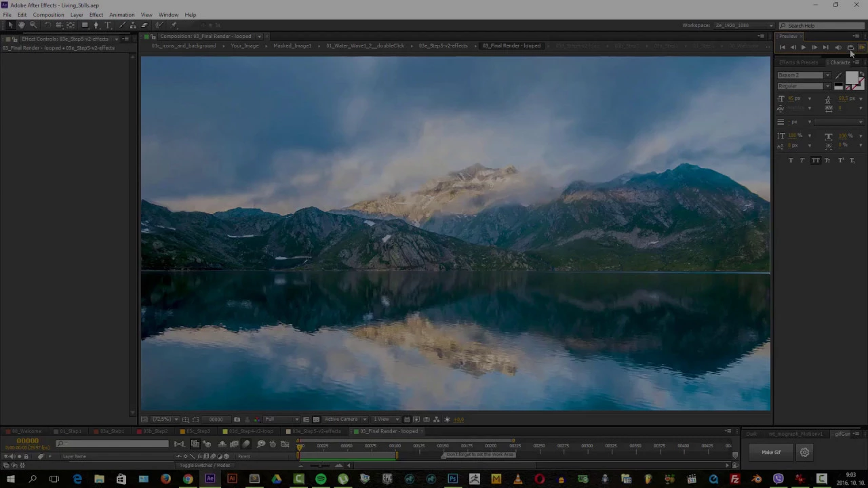Select the Eraser tool

point(144,25)
